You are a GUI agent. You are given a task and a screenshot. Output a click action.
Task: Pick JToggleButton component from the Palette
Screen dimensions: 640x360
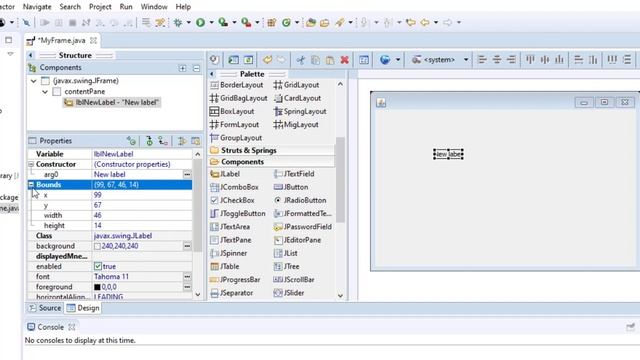(238, 213)
